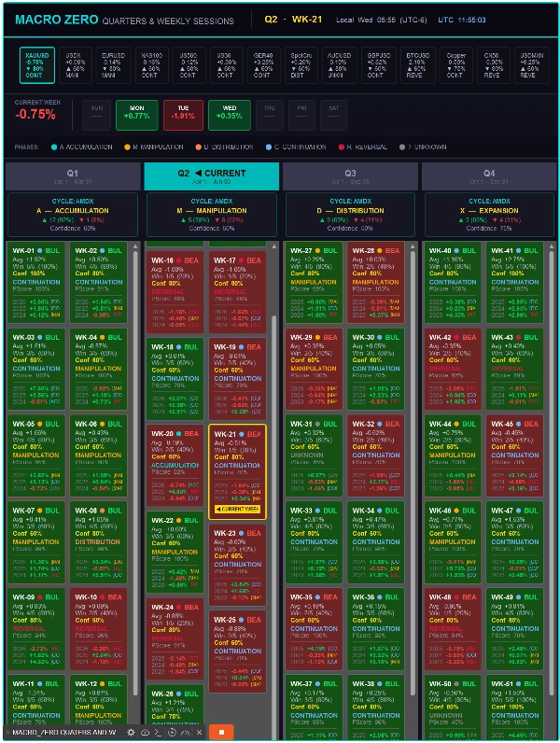Select the USDMXN symbol card
This screenshot has width=560, height=743.
(532, 65)
